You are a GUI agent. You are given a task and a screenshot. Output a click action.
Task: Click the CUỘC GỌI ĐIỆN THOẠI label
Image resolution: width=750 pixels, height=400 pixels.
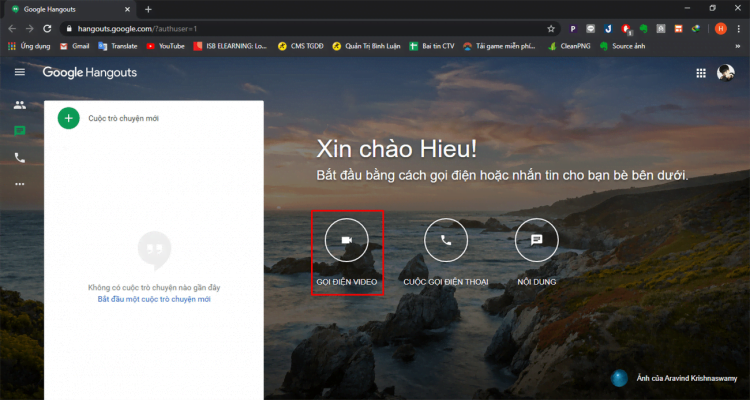click(446, 282)
